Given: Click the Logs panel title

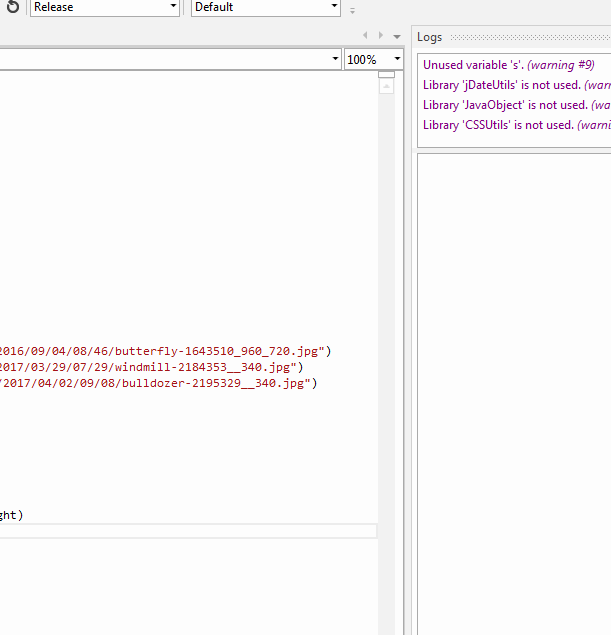Looking at the screenshot, I should tap(429, 37).
